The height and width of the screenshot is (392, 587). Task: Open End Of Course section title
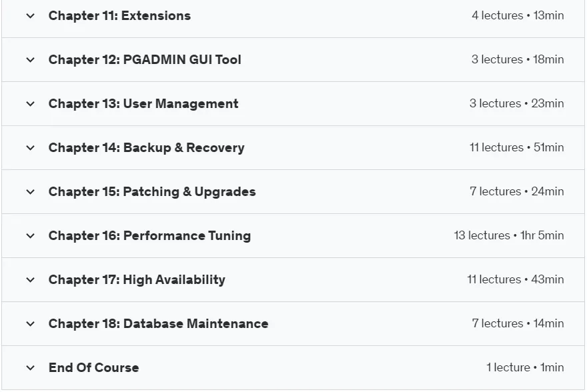tap(93, 368)
